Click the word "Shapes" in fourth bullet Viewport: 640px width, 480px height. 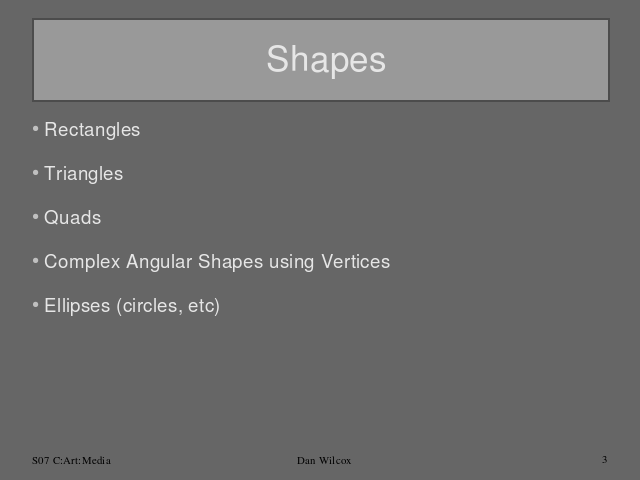click(230, 262)
